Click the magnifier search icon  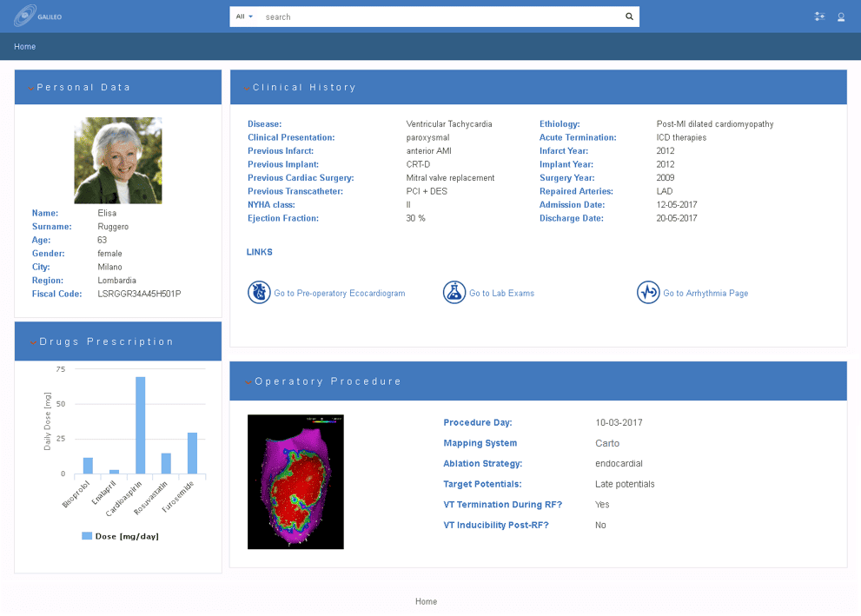point(629,17)
